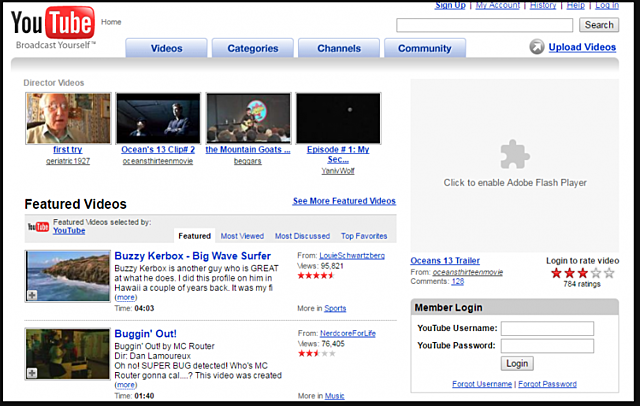Click the plus icon on Buggin' Out thumbnail
This screenshot has height=406, width=640.
32,373
